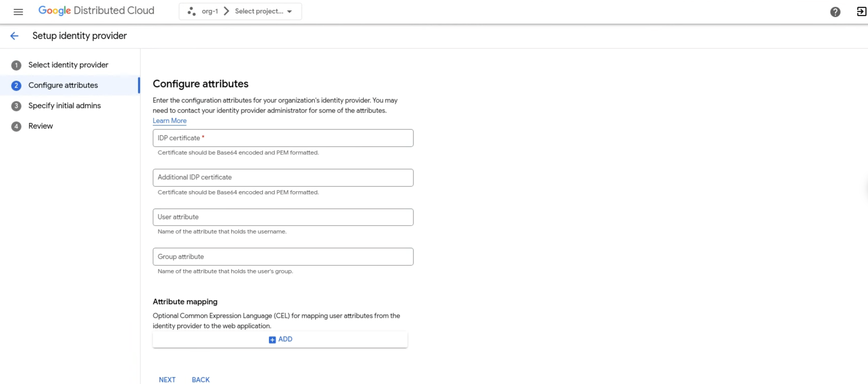This screenshot has width=868, height=384.
Task: Select org-1 in the breadcrumb
Action: tap(210, 11)
